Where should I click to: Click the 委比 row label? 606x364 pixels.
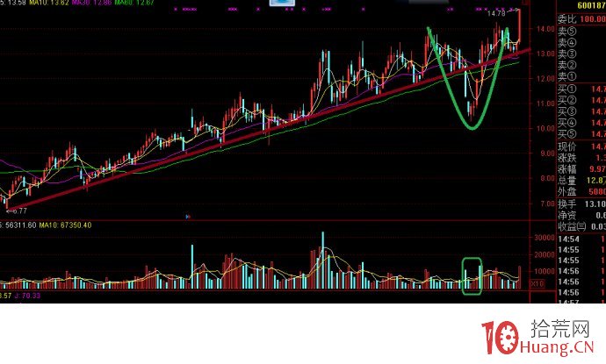(x=566, y=19)
